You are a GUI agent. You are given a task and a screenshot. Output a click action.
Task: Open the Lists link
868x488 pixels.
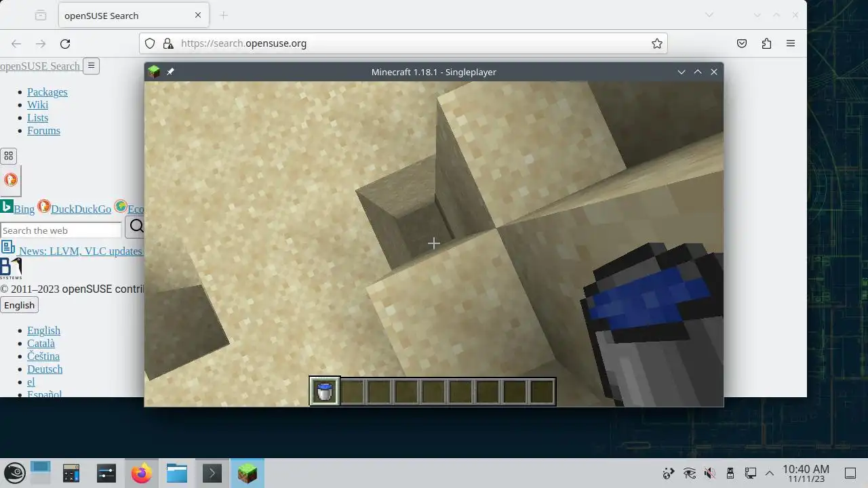click(37, 118)
